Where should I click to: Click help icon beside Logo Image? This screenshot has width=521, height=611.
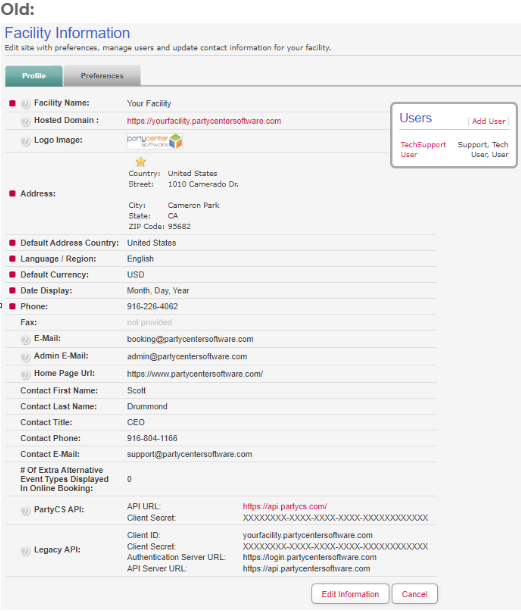click(x=25, y=141)
